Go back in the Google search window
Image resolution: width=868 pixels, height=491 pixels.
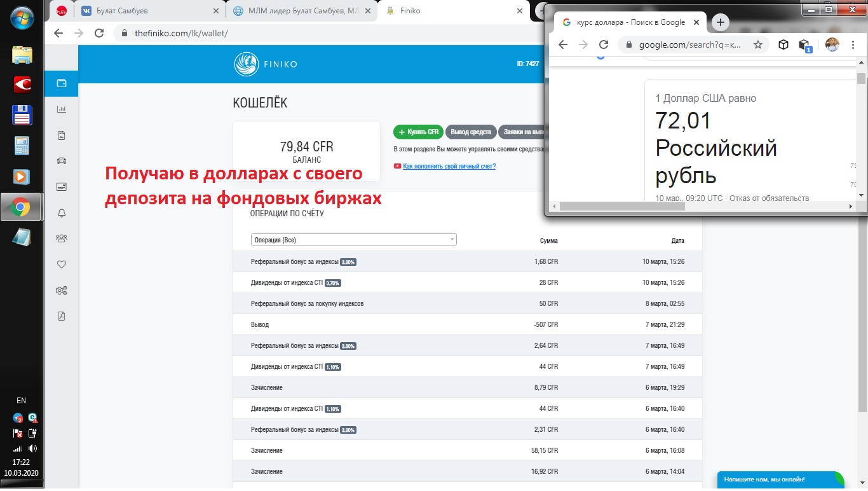point(563,45)
